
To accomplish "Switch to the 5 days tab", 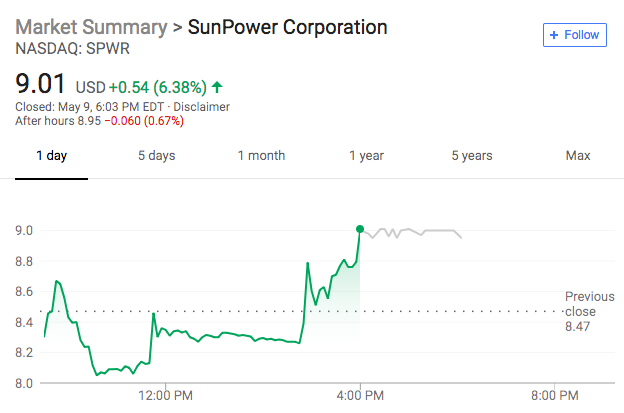I will pyautogui.click(x=156, y=156).
